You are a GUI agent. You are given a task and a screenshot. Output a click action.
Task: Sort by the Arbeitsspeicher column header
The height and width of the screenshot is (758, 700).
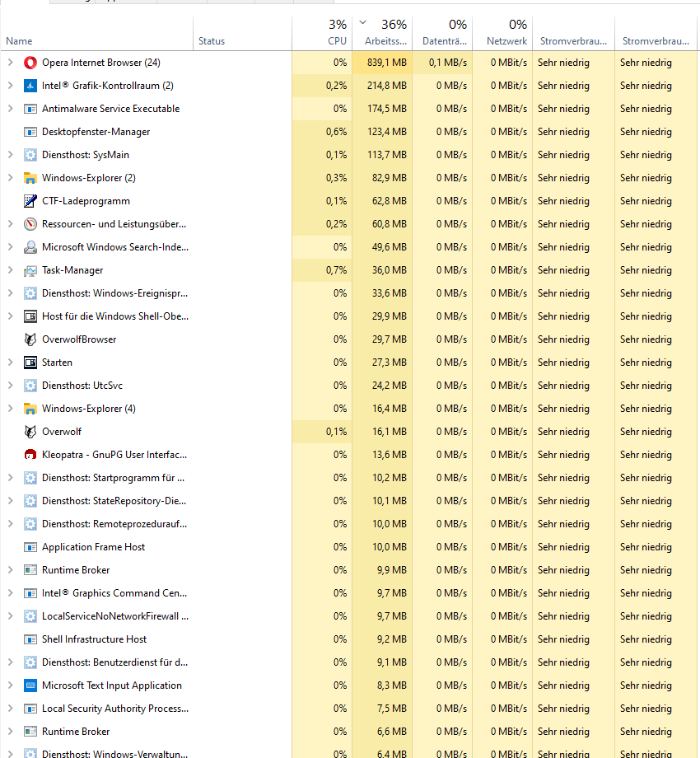[x=382, y=34]
